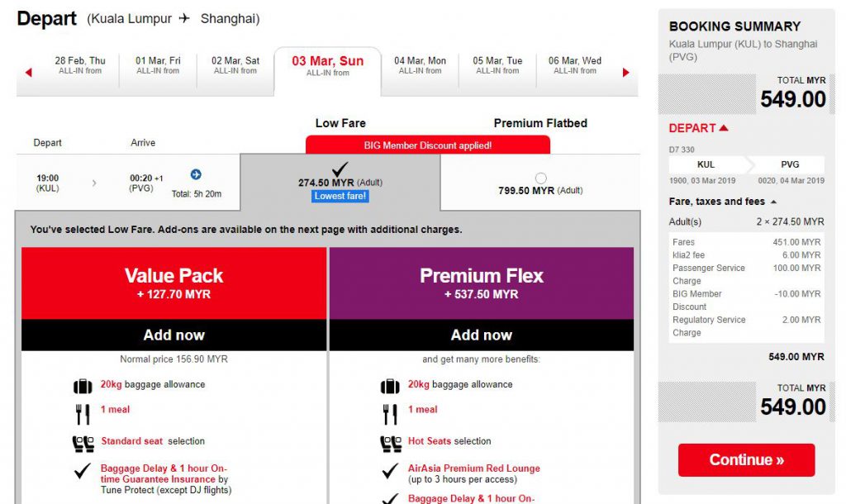Click the next dates right arrow
Screen dimensions: 846x504
point(625,73)
